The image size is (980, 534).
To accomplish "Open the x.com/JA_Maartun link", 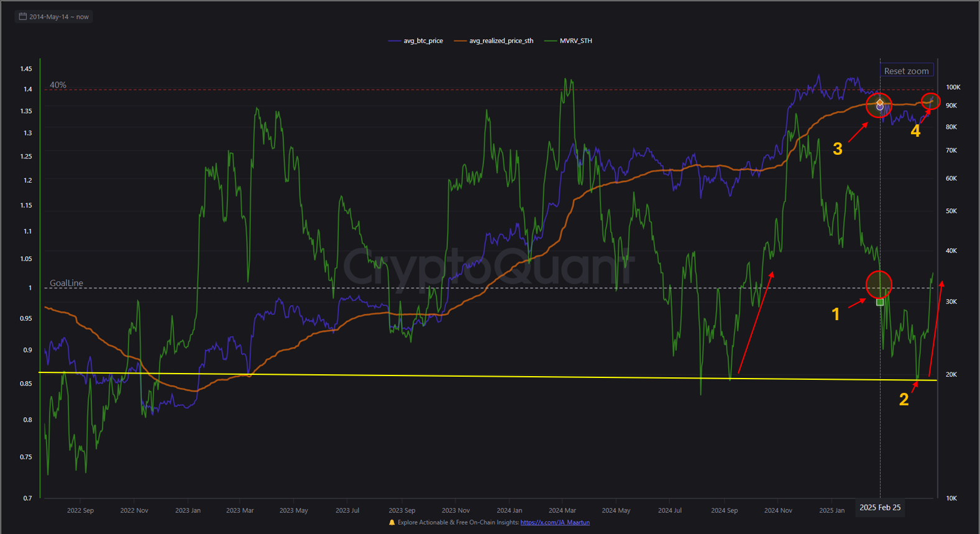I will point(555,522).
